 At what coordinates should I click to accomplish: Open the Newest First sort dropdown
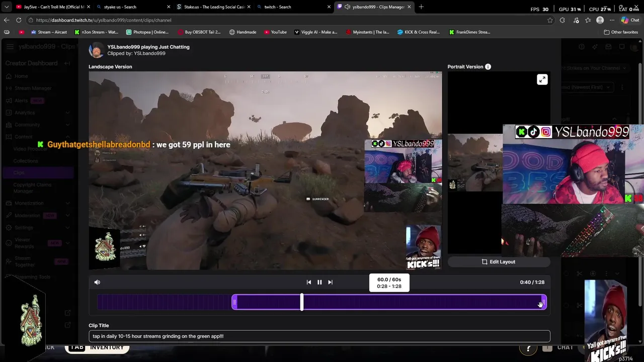point(588,87)
